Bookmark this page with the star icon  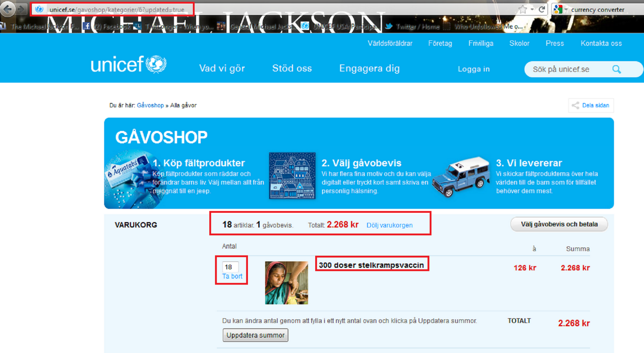(x=522, y=10)
